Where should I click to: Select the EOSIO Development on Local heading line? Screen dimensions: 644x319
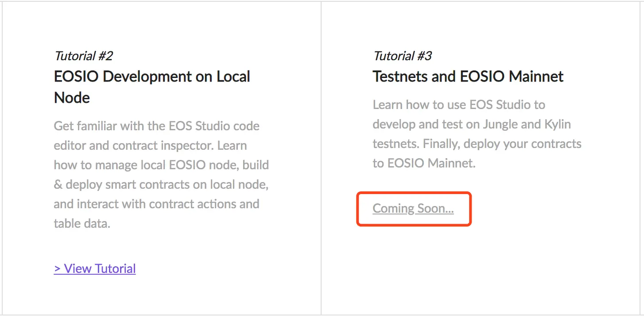pyautogui.click(x=152, y=77)
